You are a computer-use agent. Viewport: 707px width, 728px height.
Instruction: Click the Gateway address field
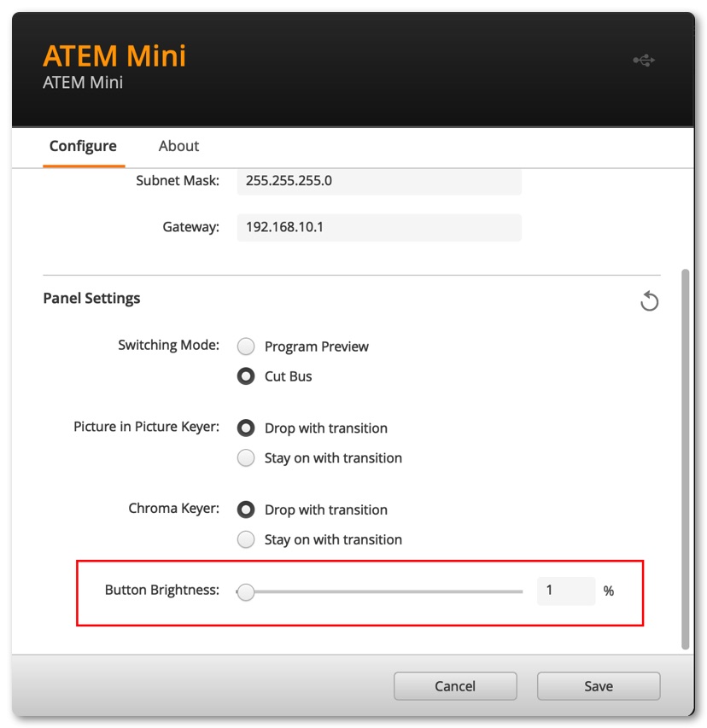379,228
